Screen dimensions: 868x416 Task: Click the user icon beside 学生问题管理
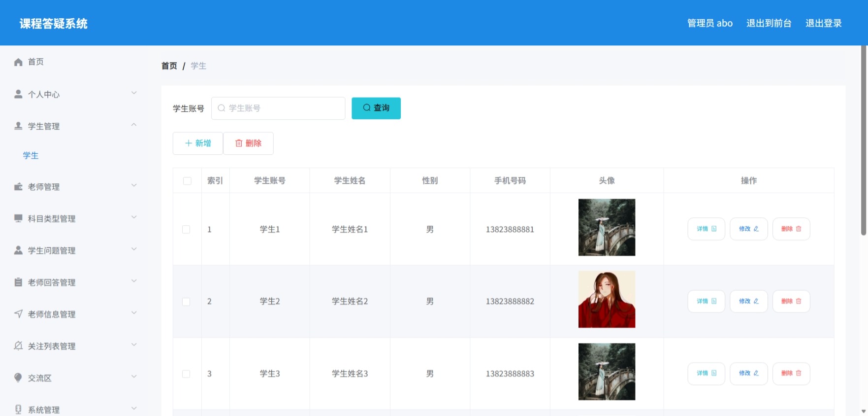tap(18, 250)
